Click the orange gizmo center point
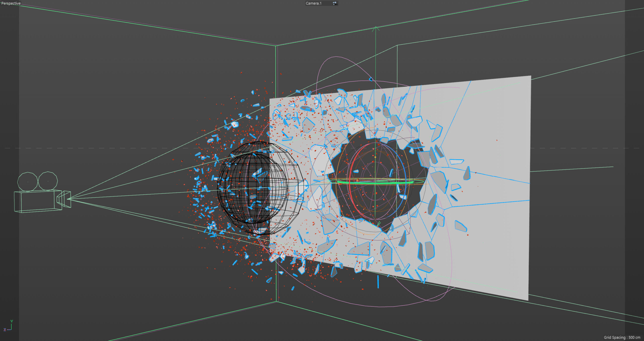The width and height of the screenshot is (644, 341). [375, 157]
